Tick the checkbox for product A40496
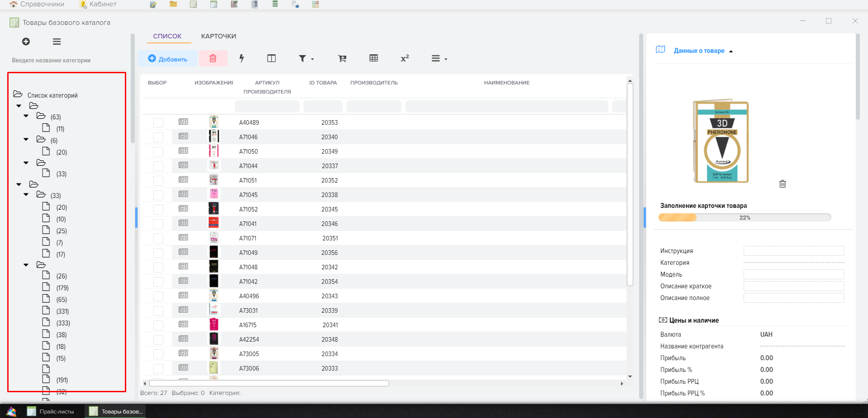The image size is (868, 418). coord(158,296)
